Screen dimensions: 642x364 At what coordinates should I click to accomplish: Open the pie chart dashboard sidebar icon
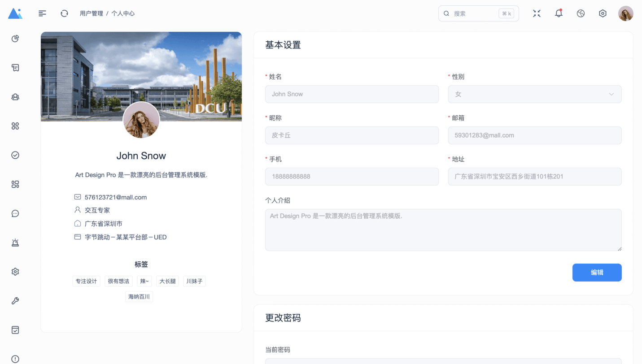coord(15,39)
